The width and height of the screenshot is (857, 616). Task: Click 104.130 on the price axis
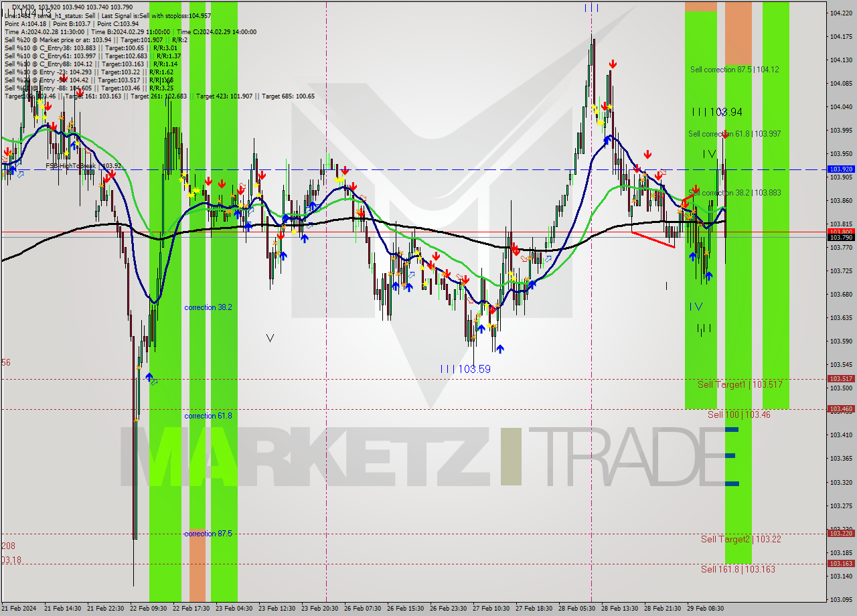[x=841, y=60]
